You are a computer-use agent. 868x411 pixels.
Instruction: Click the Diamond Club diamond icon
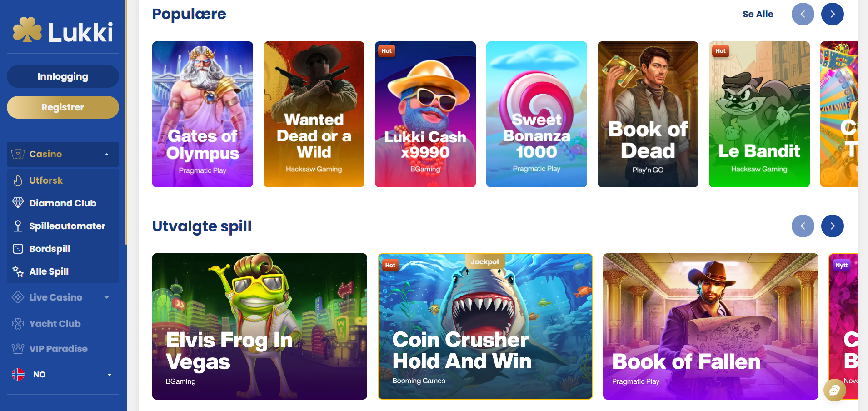click(x=18, y=203)
